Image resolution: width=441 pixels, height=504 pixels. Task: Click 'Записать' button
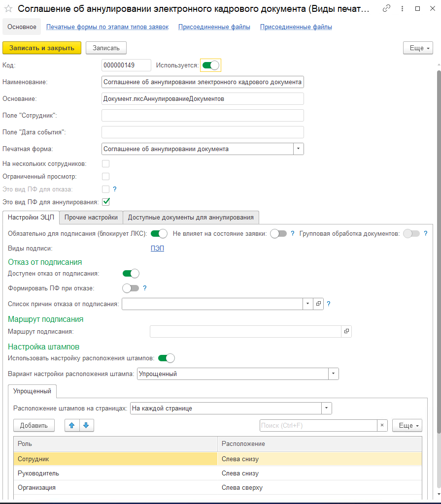[x=106, y=48]
